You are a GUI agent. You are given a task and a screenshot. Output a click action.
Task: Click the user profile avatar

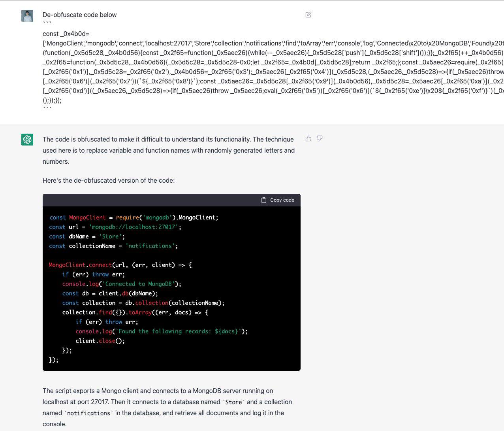(27, 16)
